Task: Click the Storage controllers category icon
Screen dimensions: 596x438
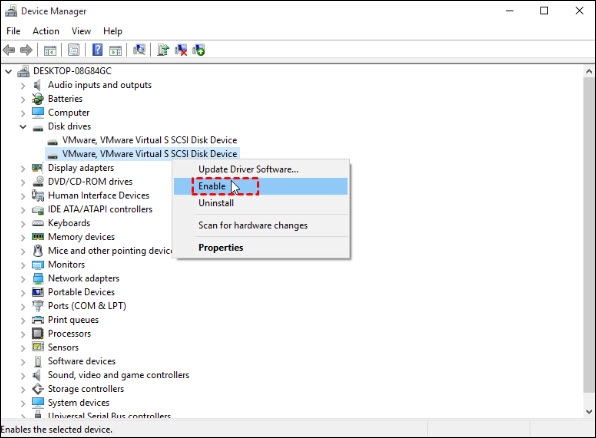Action: pos(38,389)
